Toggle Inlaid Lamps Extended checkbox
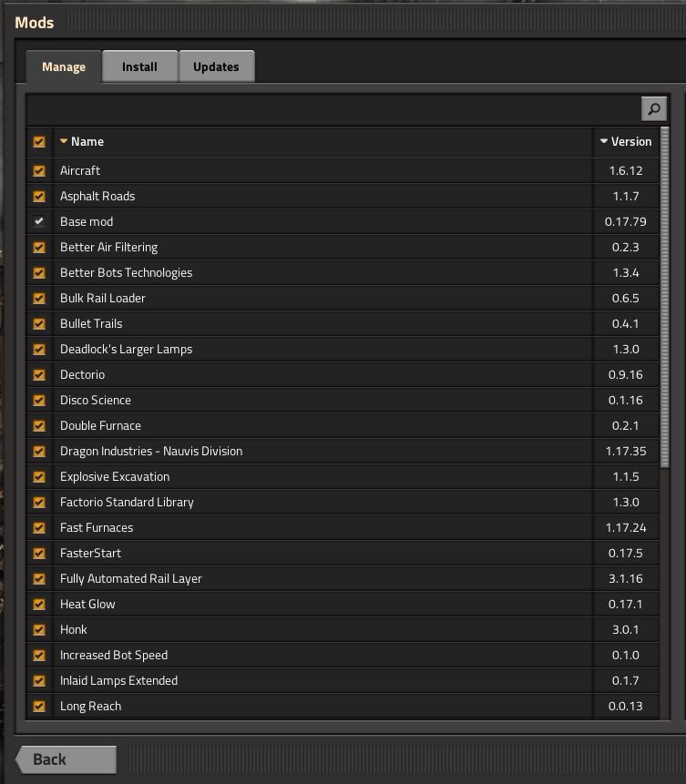This screenshot has height=784, width=686. (x=39, y=680)
